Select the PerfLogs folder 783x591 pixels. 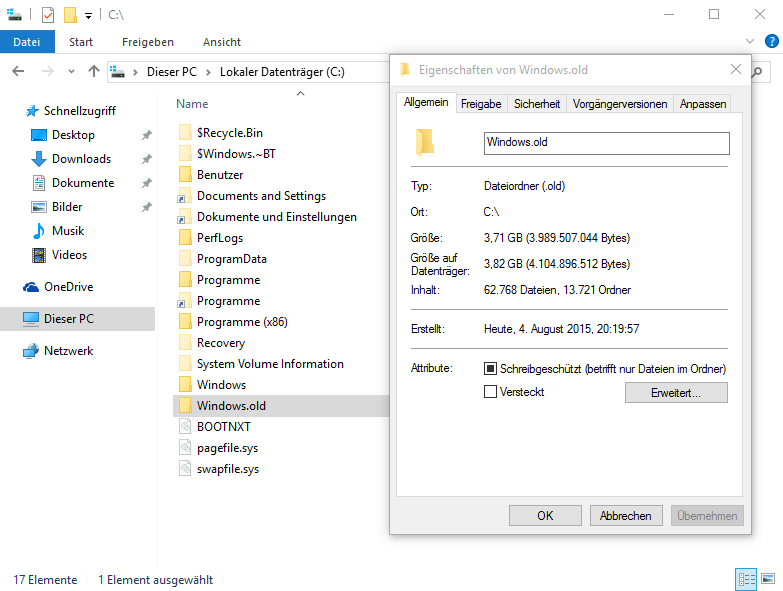pyautogui.click(x=220, y=238)
